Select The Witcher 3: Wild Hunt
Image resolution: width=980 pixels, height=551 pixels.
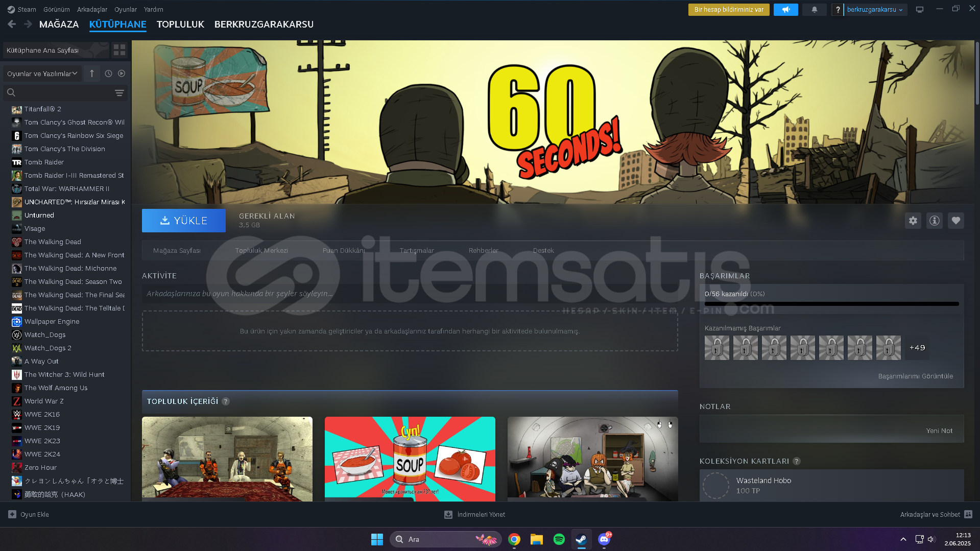pos(64,374)
